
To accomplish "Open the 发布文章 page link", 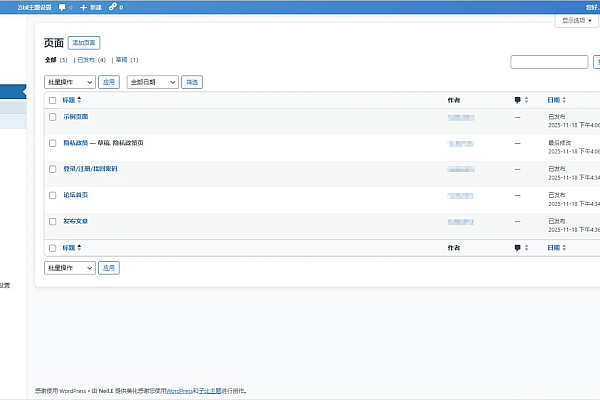I will [76, 221].
